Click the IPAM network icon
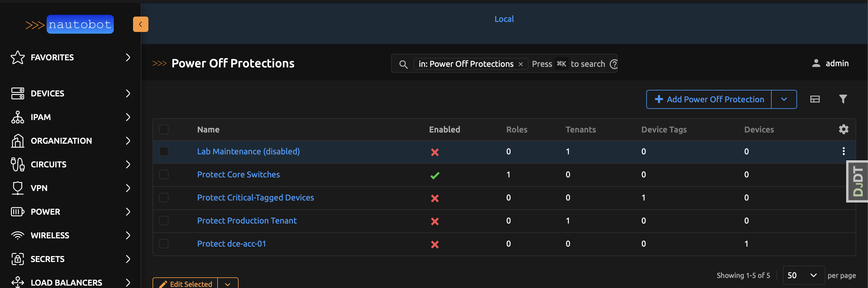868x288 pixels. 17,117
